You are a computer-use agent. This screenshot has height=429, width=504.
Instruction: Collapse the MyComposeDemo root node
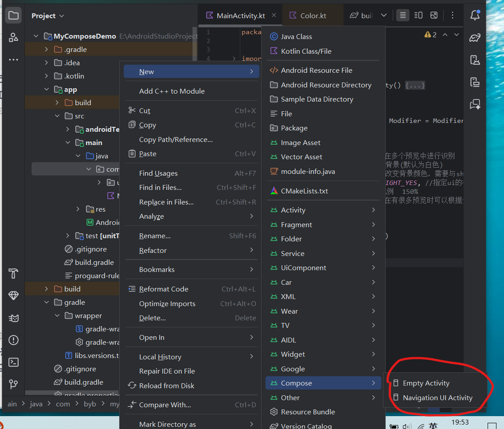point(36,36)
